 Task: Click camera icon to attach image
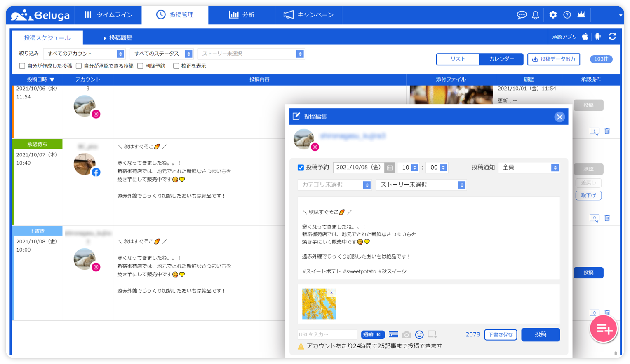click(407, 335)
